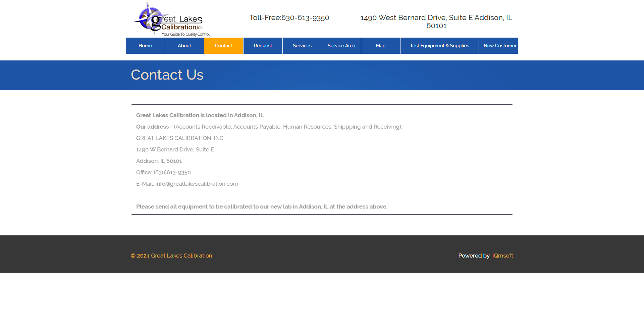Open the iQmsoft footer link
Screen dimensions: 644x320
[502, 256]
